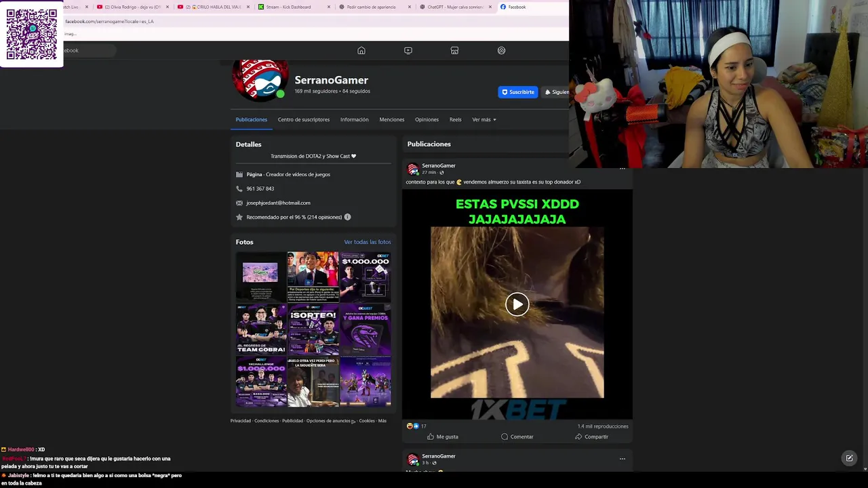This screenshot has height=488, width=868.
Task: Click the Ver todas las fotos link
Action: point(368,242)
